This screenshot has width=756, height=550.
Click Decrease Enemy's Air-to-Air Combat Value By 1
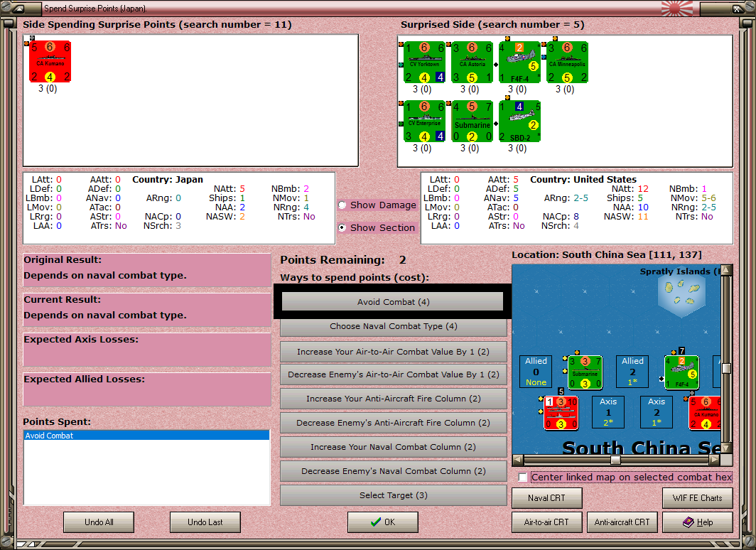point(394,374)
